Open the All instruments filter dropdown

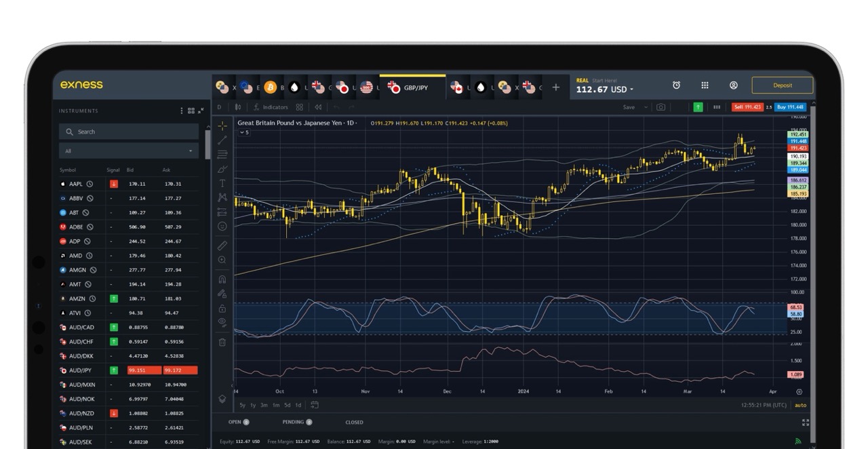coord(128,149)
